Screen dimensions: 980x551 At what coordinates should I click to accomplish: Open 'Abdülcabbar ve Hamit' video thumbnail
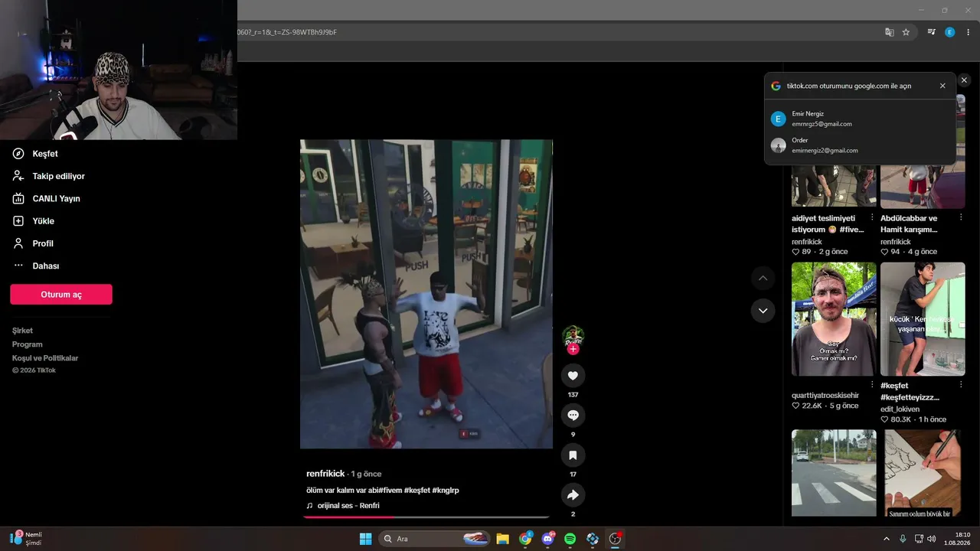(923, 186)
